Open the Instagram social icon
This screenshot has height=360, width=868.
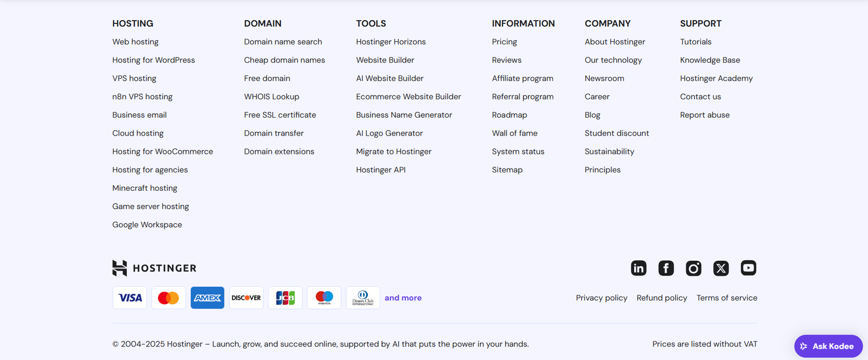click(x=693, y=268)
